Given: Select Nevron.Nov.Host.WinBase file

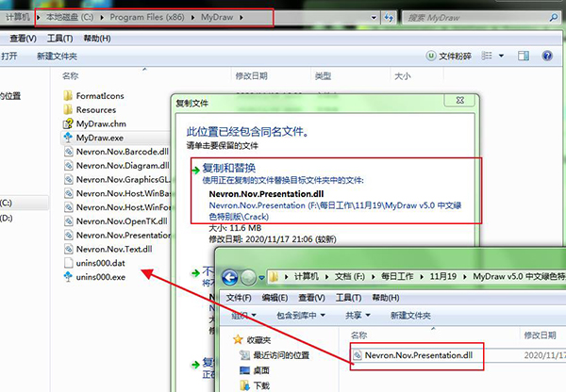Looking at the screenshot, I should (116, 193).
